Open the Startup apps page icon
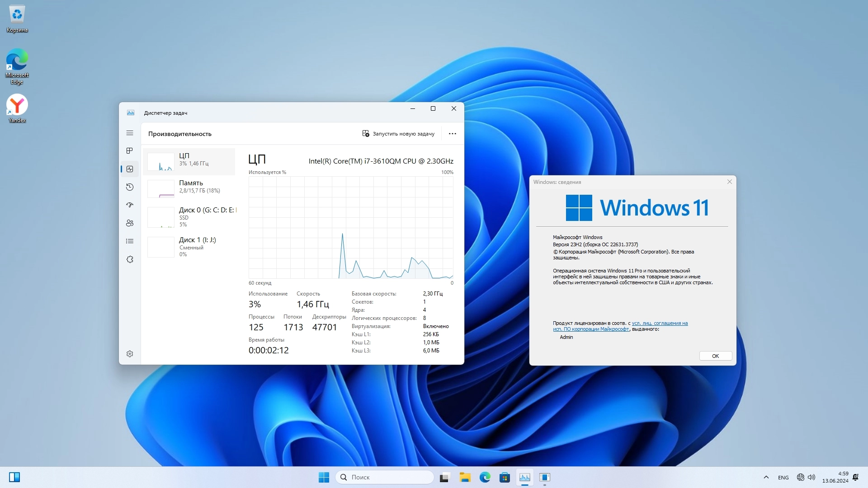Image resolution: width=868 pixels, height=488 pixels. 130,205
